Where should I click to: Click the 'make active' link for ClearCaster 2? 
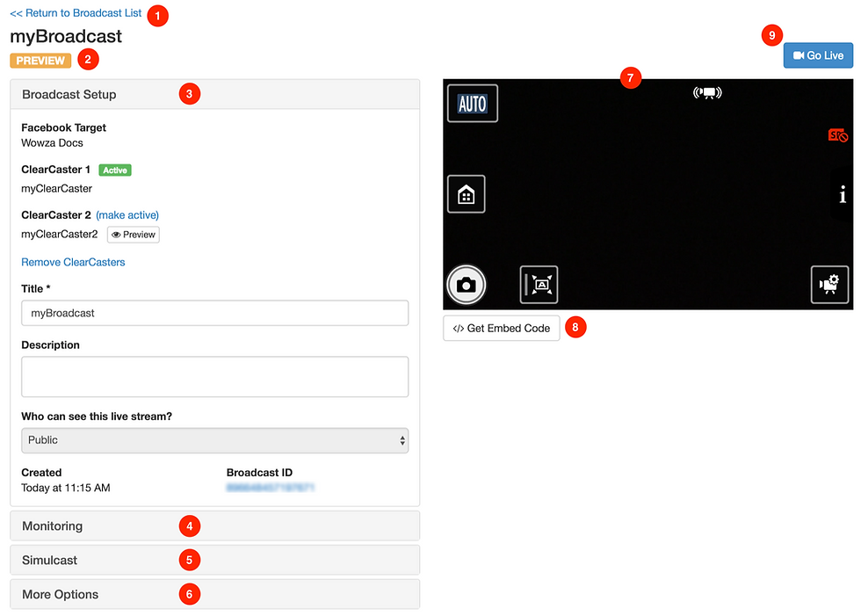[127, 215]
